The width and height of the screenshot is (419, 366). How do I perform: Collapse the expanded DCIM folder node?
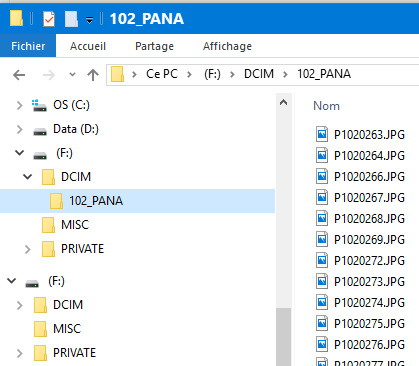pos(28,177)
